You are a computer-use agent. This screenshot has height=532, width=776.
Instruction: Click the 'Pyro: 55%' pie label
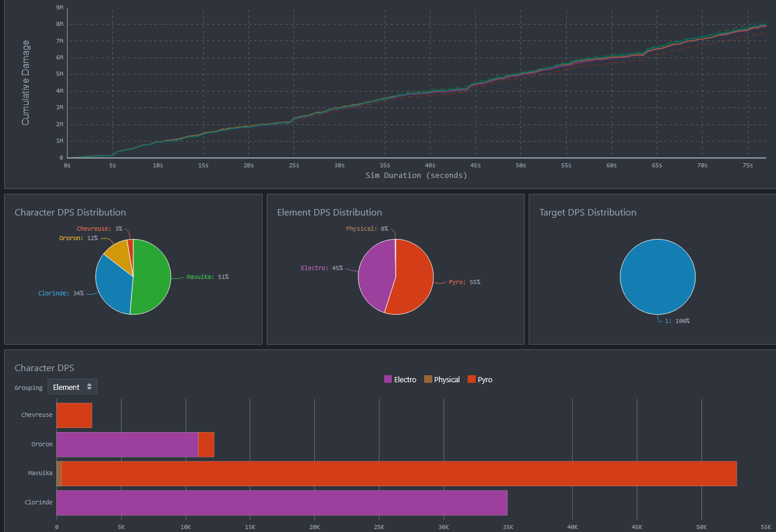(x=464, y=282)
